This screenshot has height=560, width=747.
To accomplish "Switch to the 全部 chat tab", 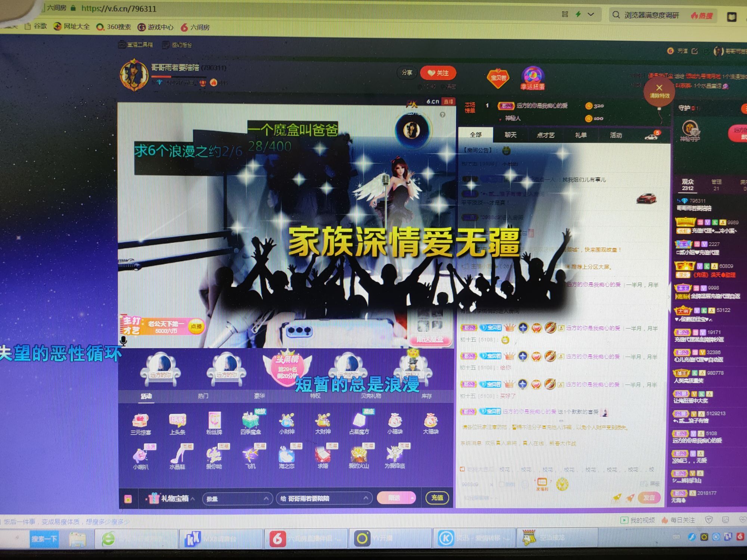I will 475,135.
